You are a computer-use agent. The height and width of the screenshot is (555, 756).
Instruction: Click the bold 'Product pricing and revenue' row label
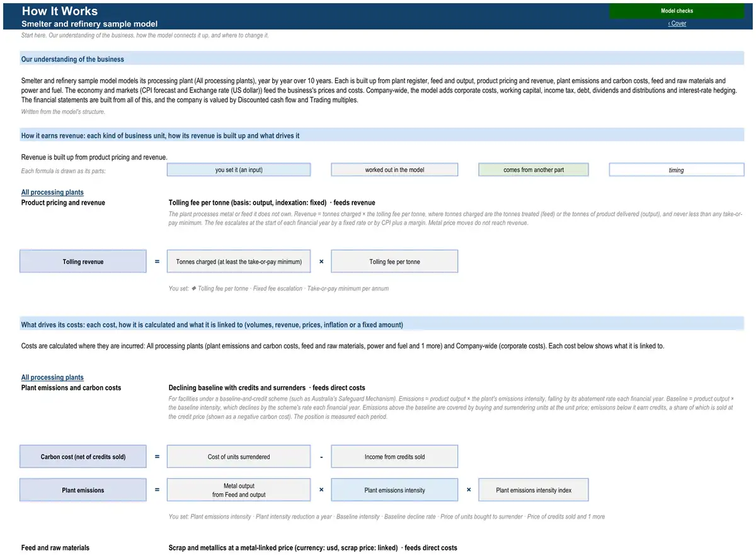click(63, 203)
